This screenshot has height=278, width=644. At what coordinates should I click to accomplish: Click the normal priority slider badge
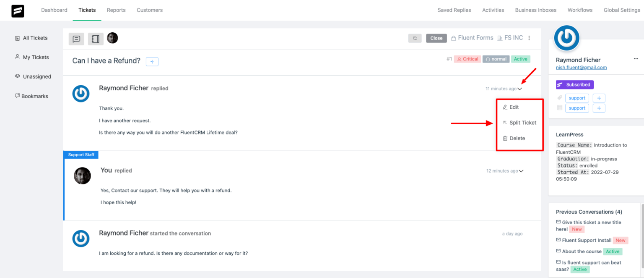point(496,59)
